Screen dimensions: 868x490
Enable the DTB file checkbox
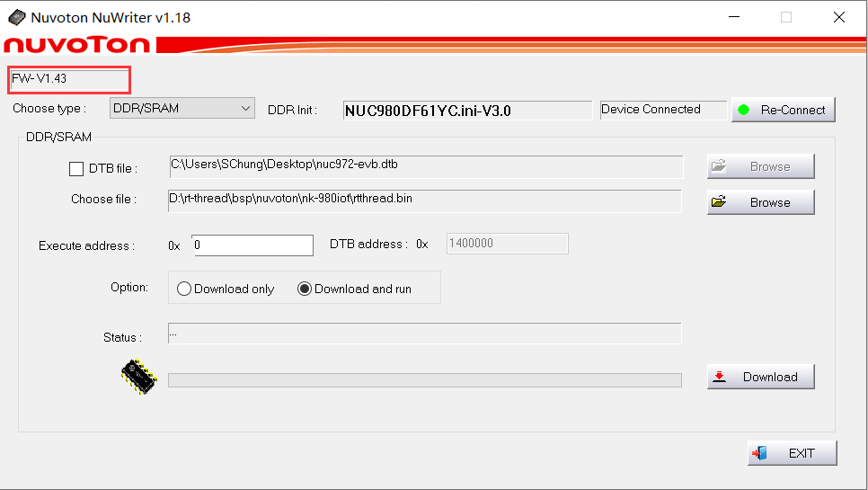point(76,169)
